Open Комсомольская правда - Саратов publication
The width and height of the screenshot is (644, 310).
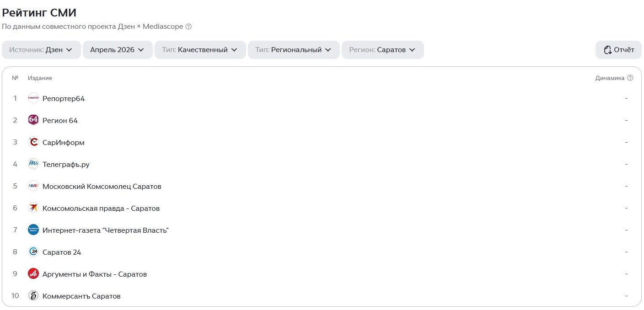click(101, 208)
